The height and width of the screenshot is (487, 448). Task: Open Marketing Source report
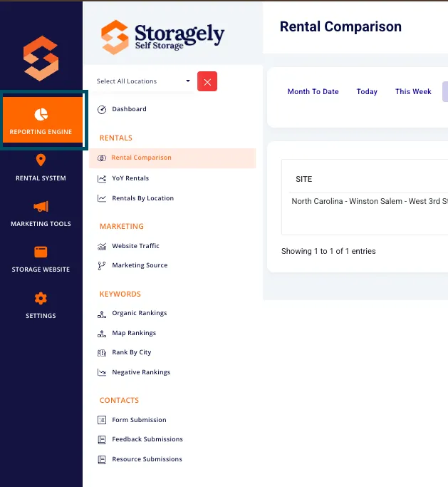140,265
